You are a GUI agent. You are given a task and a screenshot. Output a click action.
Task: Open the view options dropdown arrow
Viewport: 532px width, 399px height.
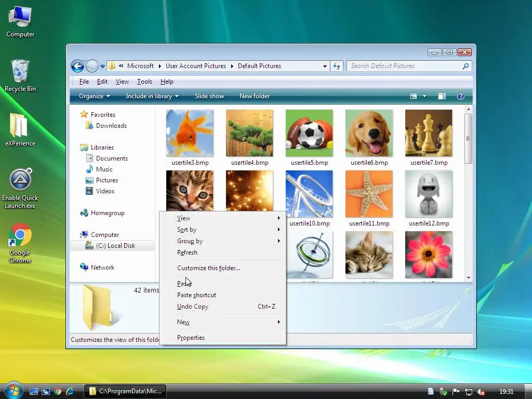[x=424, y=96]
